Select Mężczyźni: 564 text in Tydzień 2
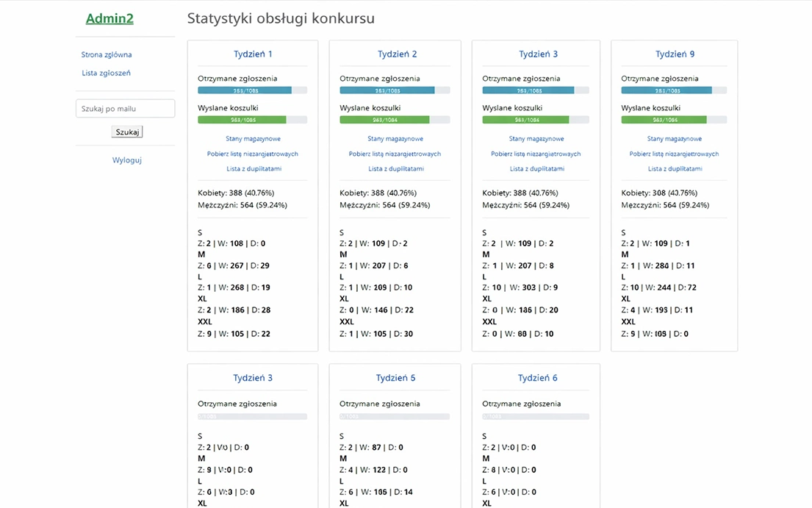 (385, 205)
